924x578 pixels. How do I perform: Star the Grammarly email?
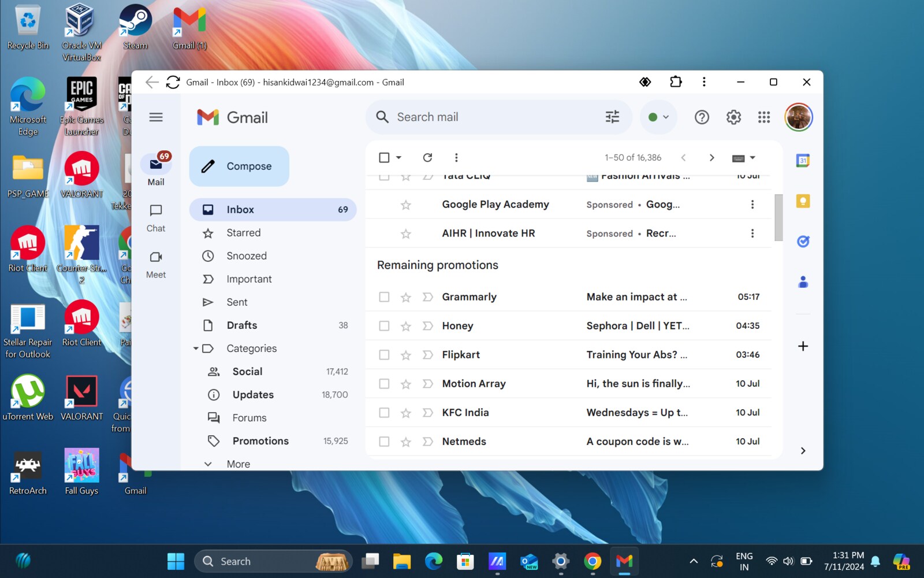tap(406, 297)
